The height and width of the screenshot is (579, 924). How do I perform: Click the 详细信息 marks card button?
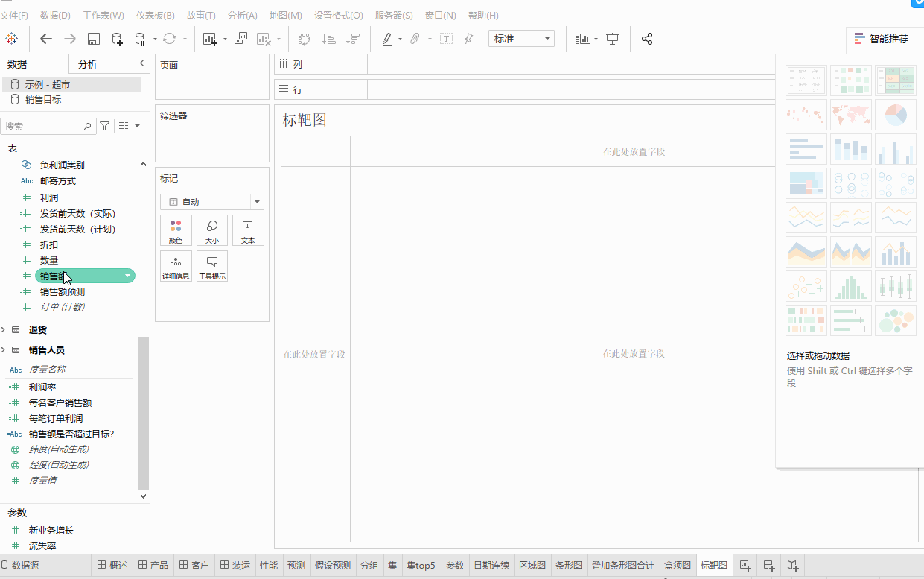pos(176,266)
